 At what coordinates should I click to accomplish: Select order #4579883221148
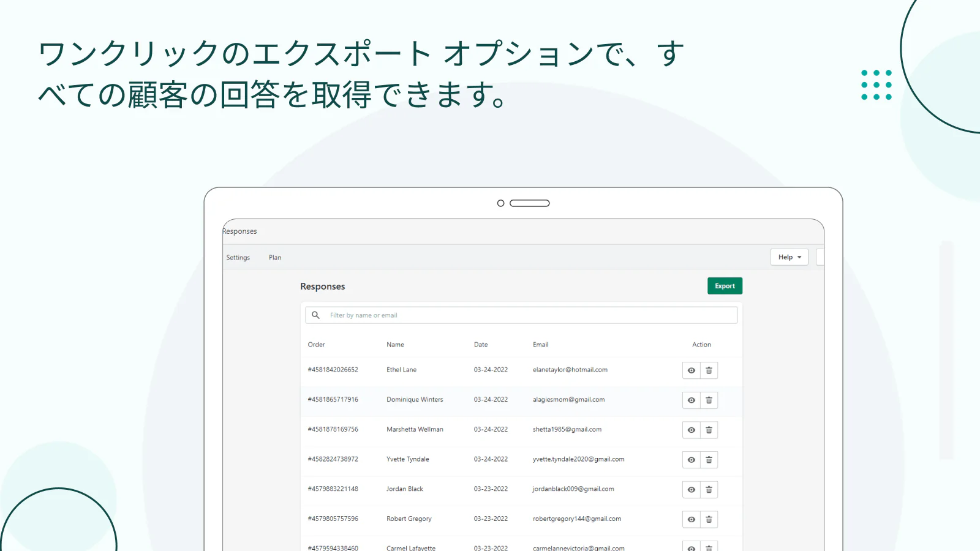click(x=333, y=489)
